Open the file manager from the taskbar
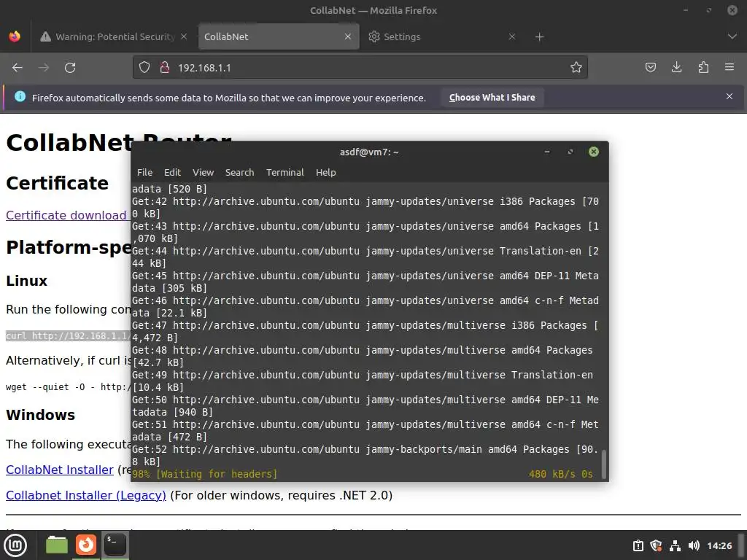 click(56, 545)
